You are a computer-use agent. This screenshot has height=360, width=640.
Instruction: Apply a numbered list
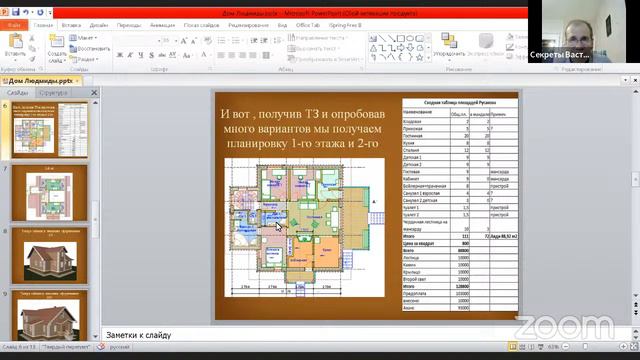pyautogui.click(x=236, y=41)
